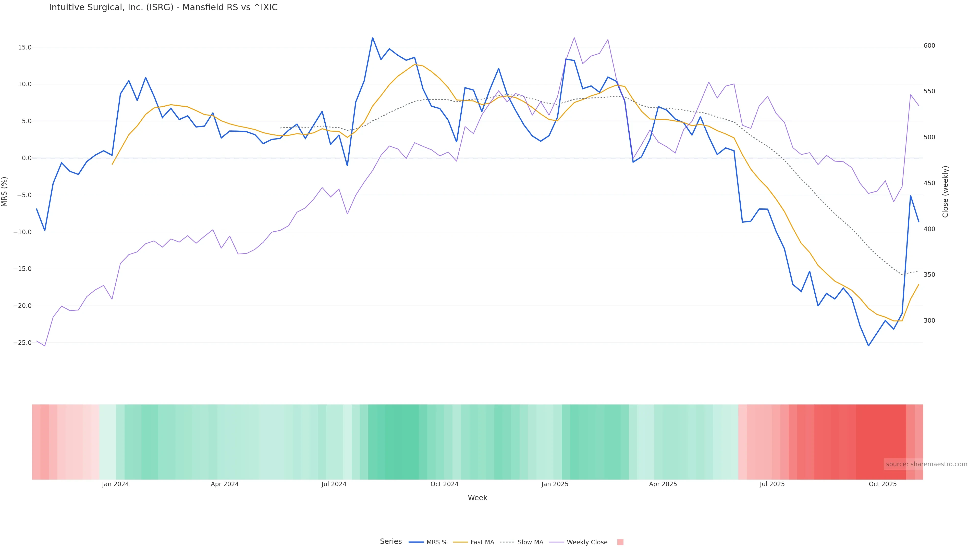Image resolution: width=980 pixels, height=551 pixels.
Task: Click the purple Weekly Close legend line icon
Action: pyautogui.click(x=557, y=542)
